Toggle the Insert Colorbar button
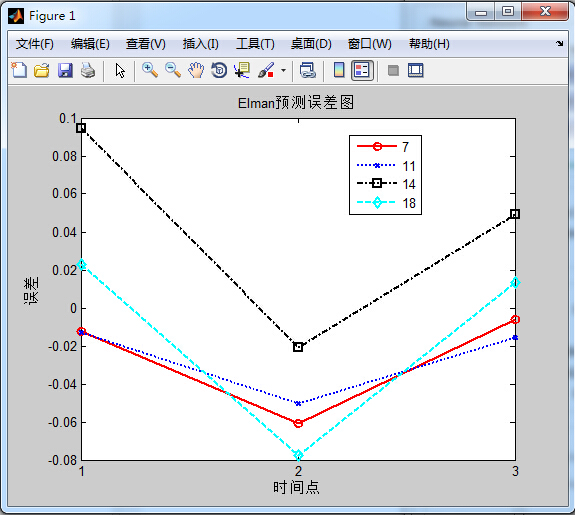The image size is (575, 515). (x=339, y=70)
